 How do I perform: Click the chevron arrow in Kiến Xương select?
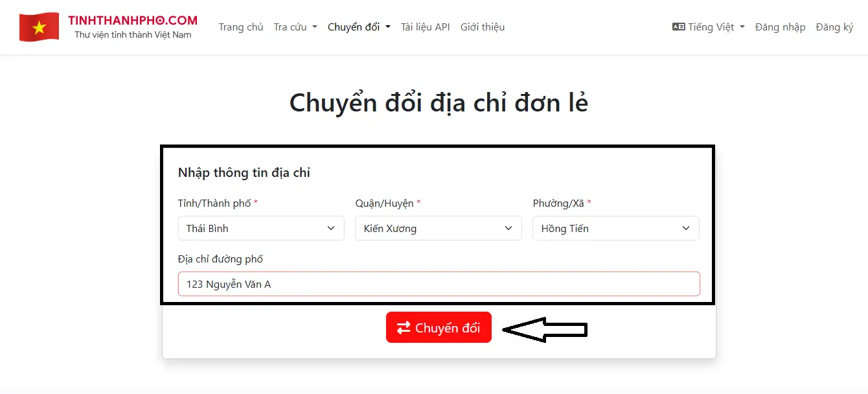(x=508, y=228)
